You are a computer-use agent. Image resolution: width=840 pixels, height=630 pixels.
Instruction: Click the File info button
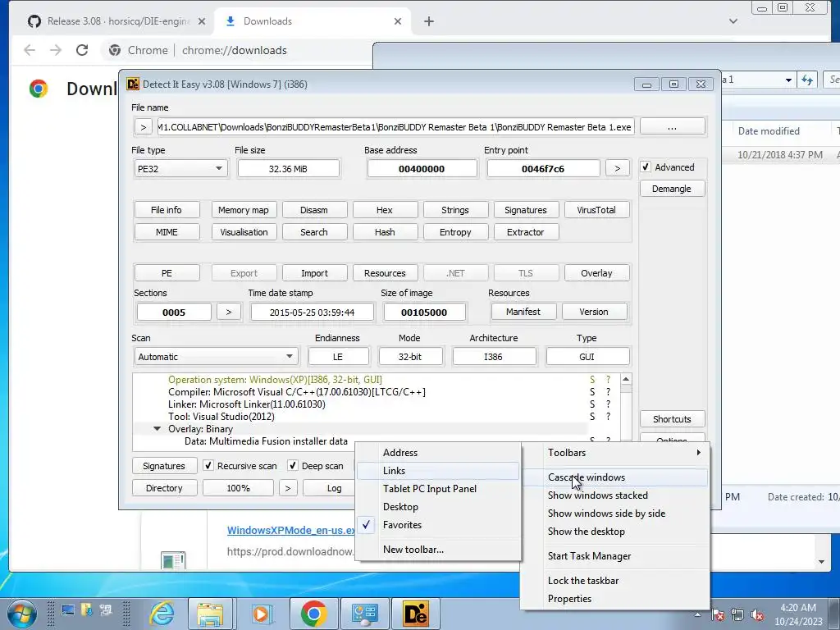[167, 210]
